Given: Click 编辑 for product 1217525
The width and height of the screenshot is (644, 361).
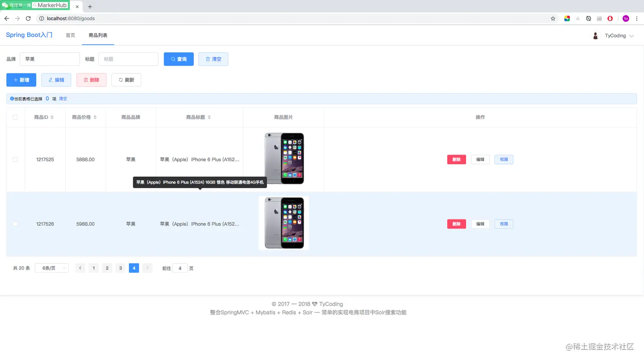Looking at the screenshot, I should coord(480,159).
